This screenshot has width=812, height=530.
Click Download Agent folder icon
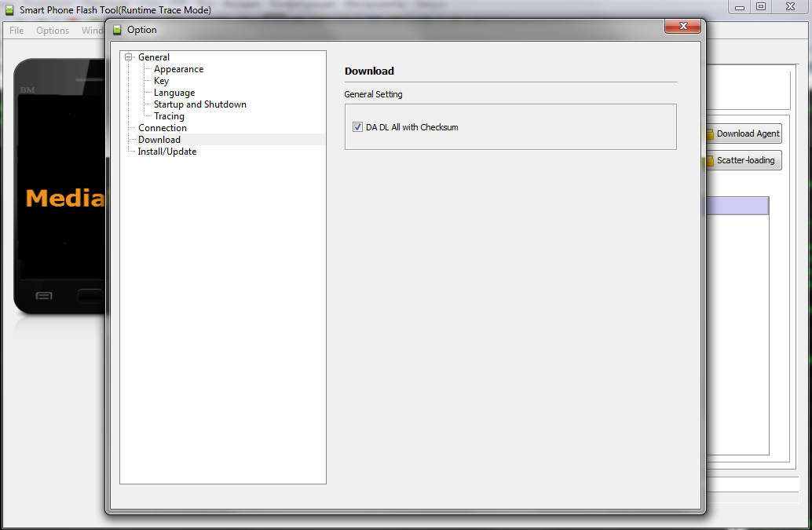click(x=710, y=134)
